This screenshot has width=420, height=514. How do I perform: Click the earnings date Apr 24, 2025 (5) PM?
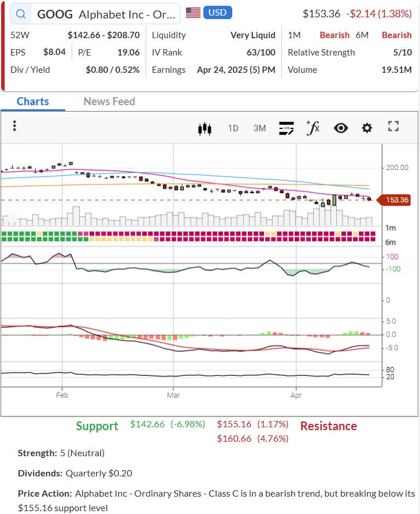pos(236,70)
